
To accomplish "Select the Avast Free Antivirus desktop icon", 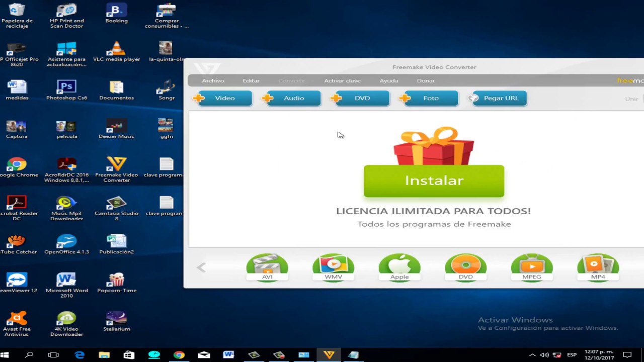I will pos(17,324).
